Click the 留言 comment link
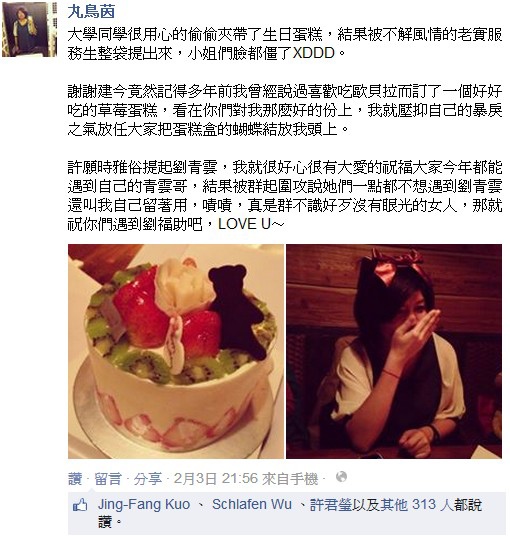The height and width of the screenshot is (536, 510). (x=108, y=479)
